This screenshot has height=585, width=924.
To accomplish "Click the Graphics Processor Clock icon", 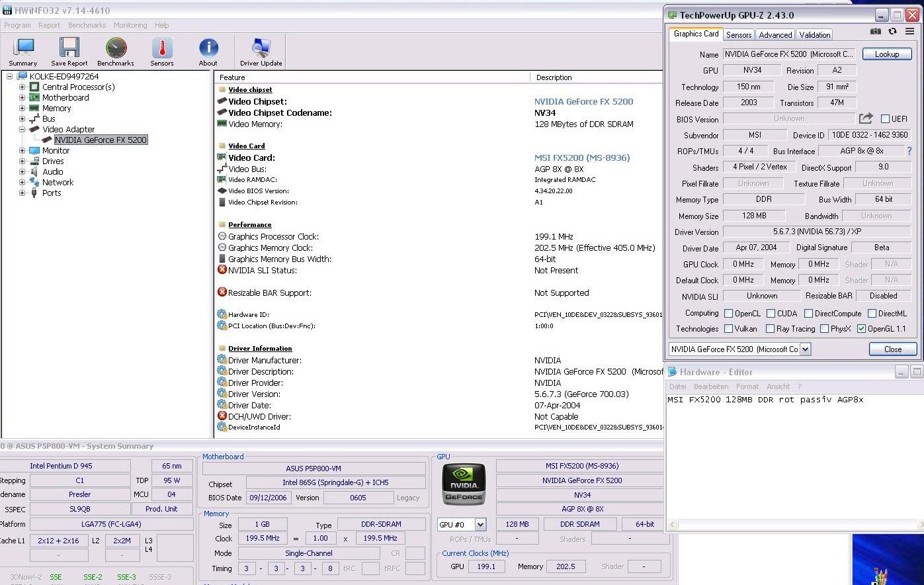I will [222, 236].
